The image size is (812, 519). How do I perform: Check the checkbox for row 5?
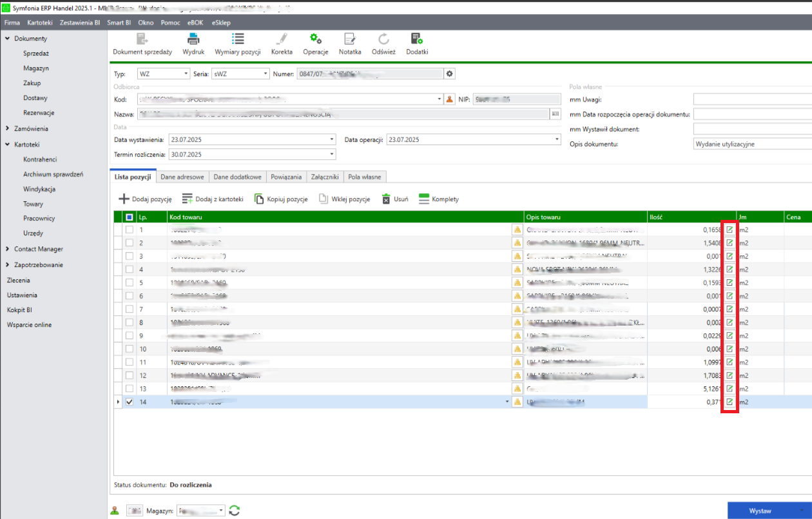(x=130, y=282)
